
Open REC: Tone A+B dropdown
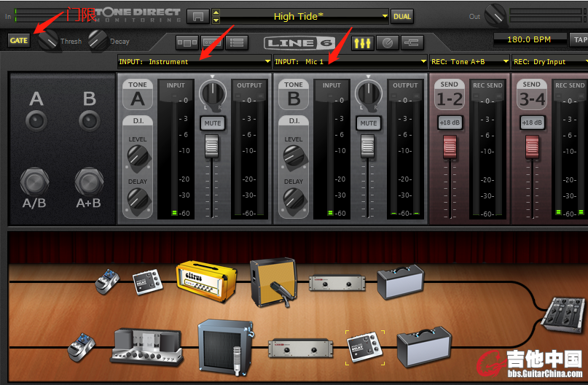tap(470, 61)
